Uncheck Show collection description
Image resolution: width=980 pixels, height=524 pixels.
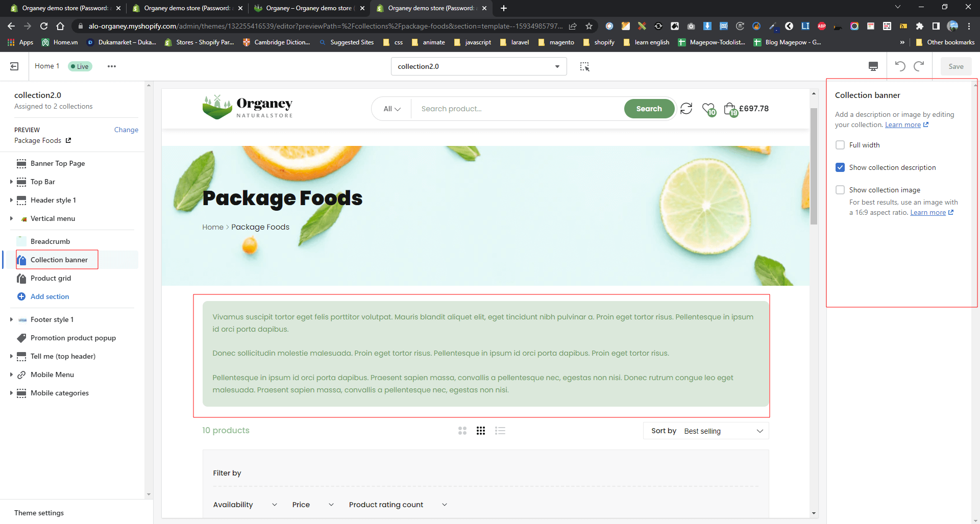pyautogui.click(x=840, y=167)
